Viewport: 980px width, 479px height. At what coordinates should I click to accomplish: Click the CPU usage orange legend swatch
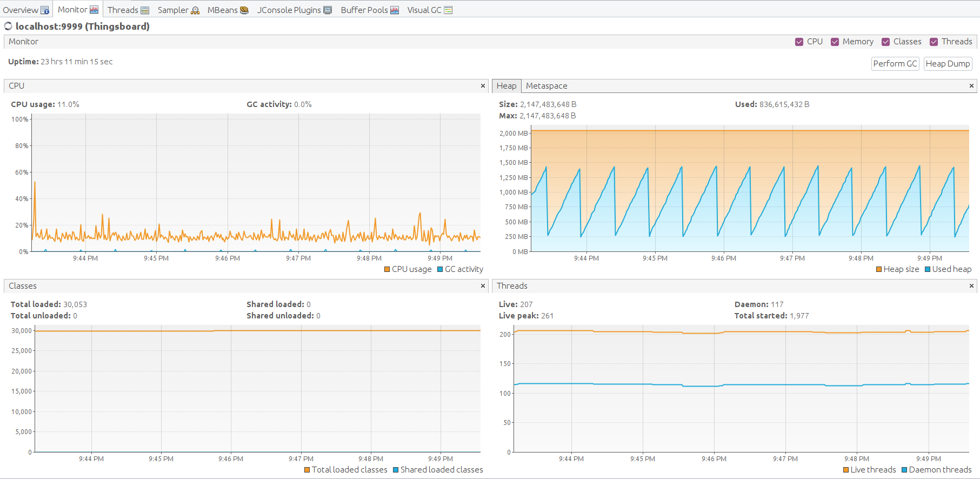click(387, 269)
